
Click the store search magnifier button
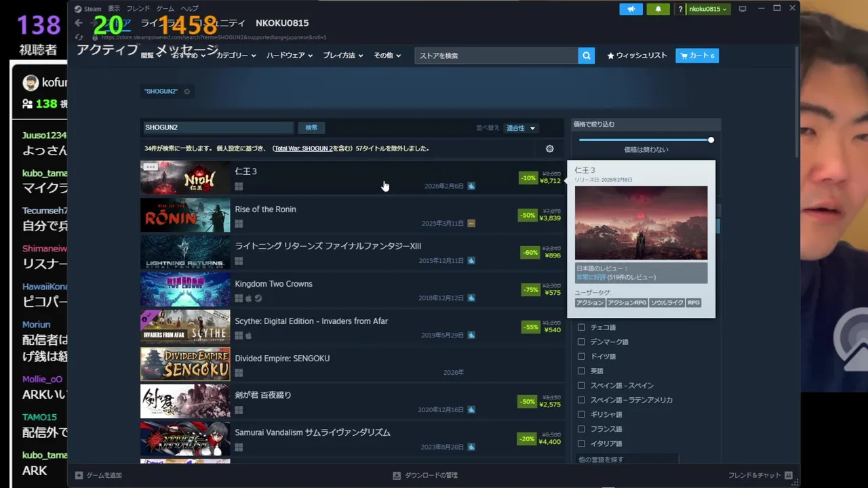587,56
